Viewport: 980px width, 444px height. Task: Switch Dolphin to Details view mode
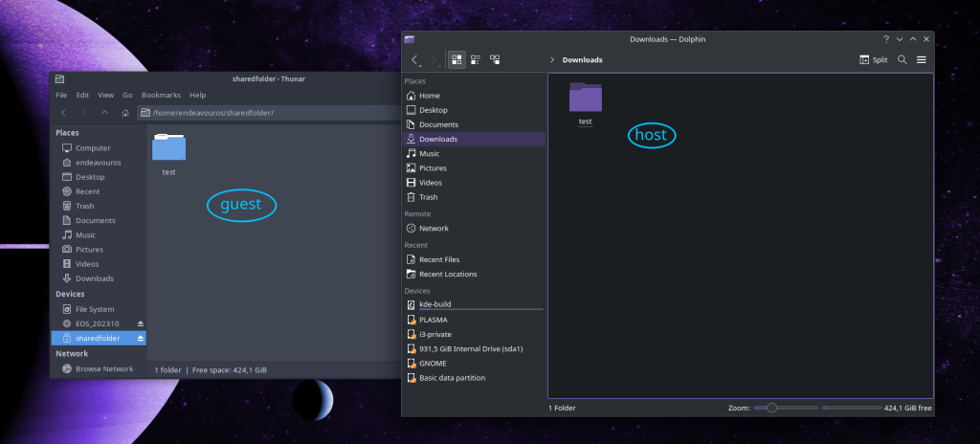tap(495, 59)
